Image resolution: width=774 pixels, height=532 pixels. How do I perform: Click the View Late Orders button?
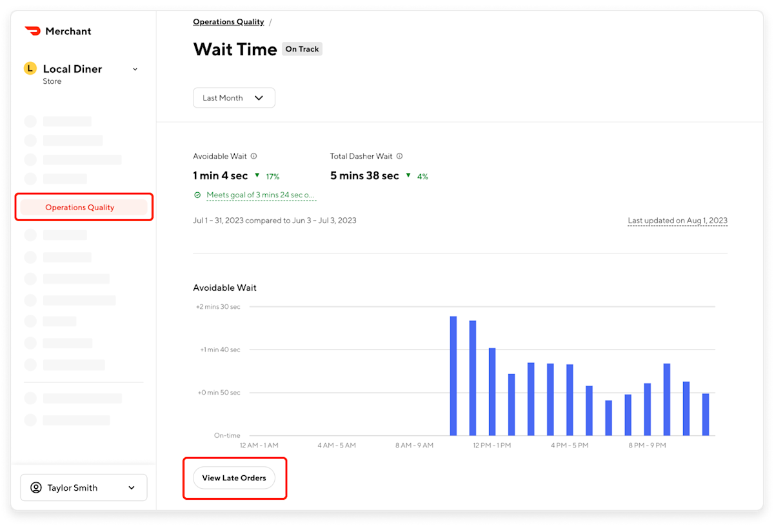pos(235,478)
